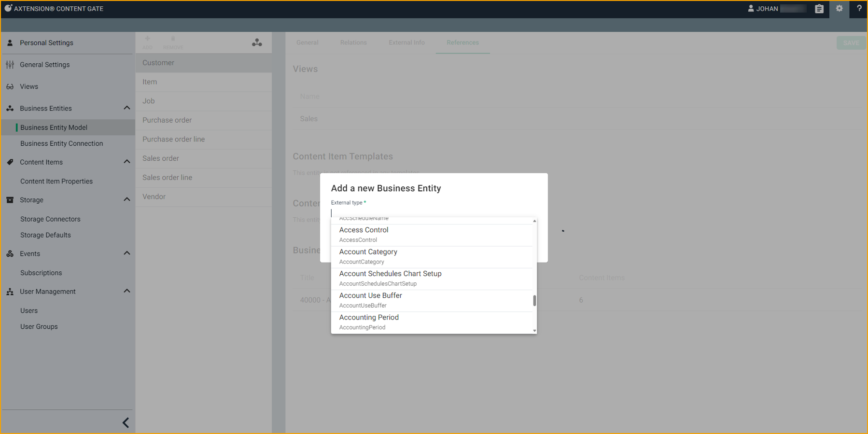The height and width of the screenshot is (434, 868).
Task: Open Personal Settings page
Action: click(x=46, y=43)
